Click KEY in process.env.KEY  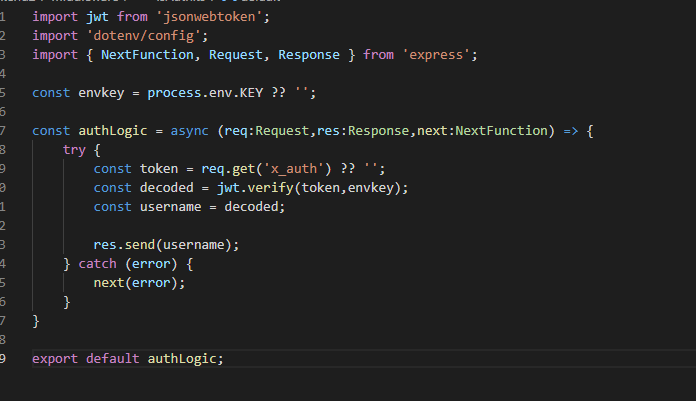point(251,93)
